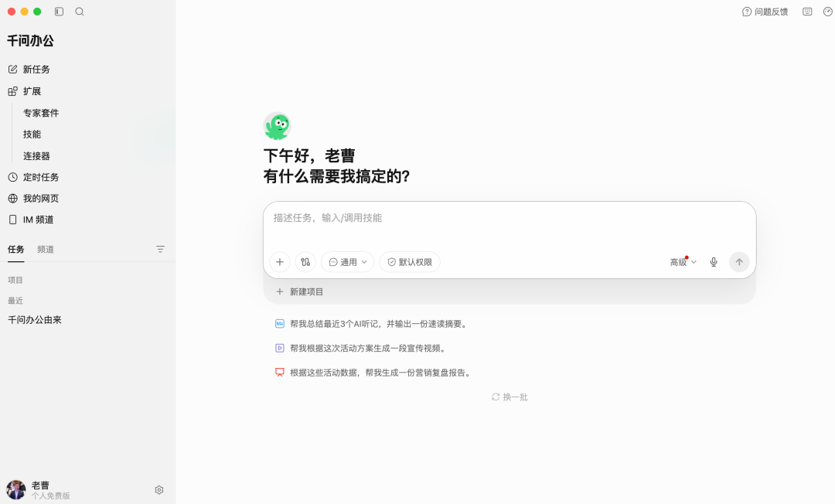Switch to the 任务 tab
Image resolution: width=835 pixels, height=504 pixels.
coord(16,249)
